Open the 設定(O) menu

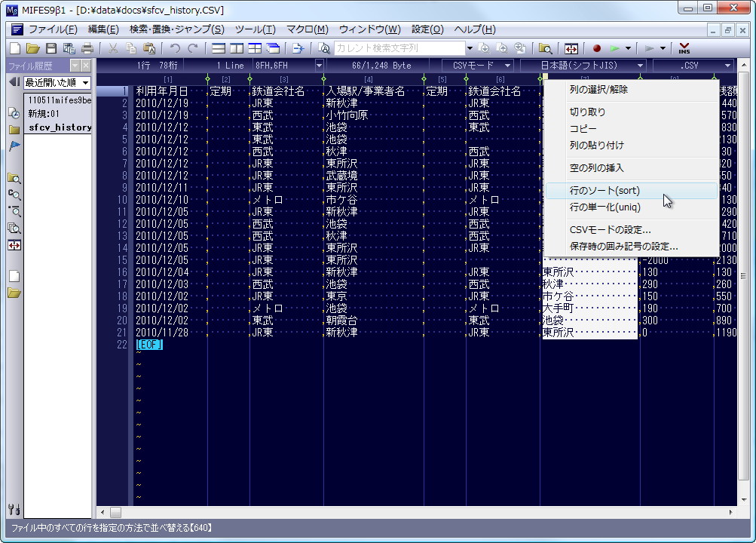point(427,29)
